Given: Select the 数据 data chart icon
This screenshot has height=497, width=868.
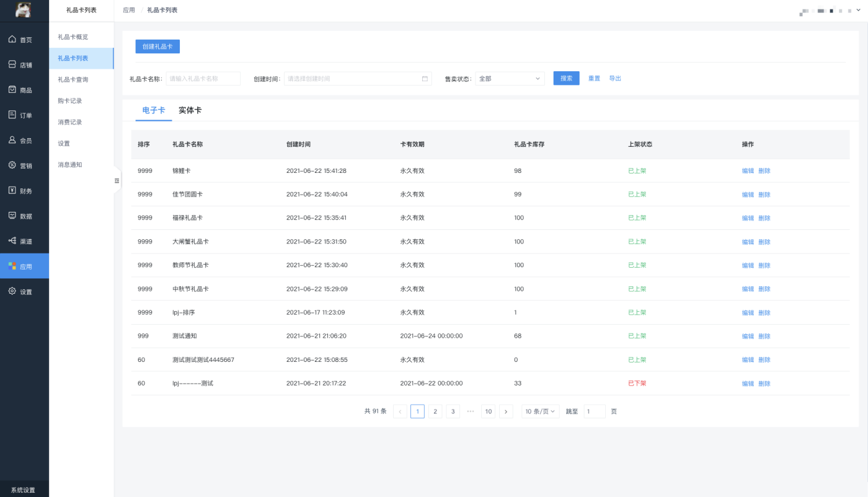Looking at the screenshot, I should [x=12, y=216].
